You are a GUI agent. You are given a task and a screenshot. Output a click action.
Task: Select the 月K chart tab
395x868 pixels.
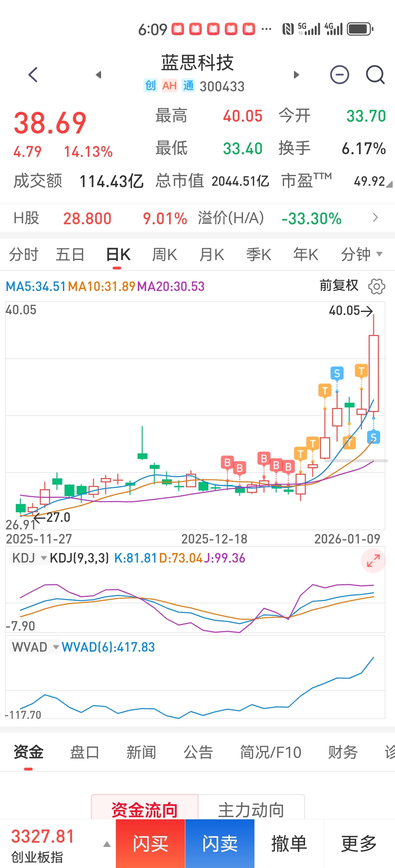point(212,254)
